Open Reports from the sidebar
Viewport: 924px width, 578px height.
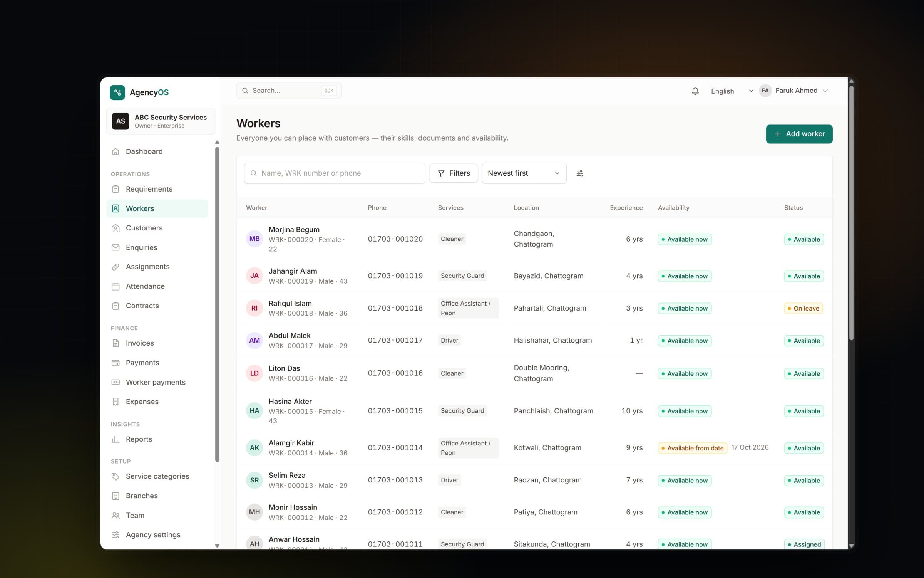(x=157, y=439)
